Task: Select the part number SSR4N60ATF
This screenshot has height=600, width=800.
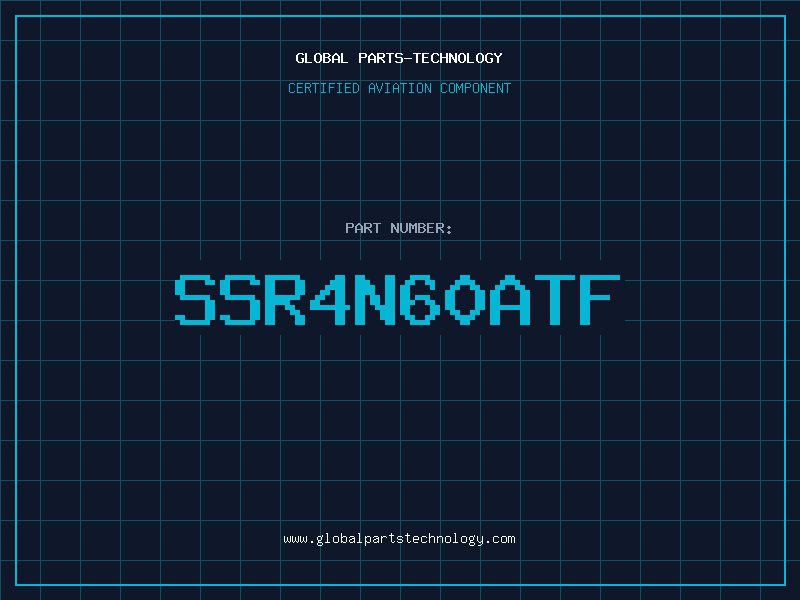Action: [x=397, y=300]
